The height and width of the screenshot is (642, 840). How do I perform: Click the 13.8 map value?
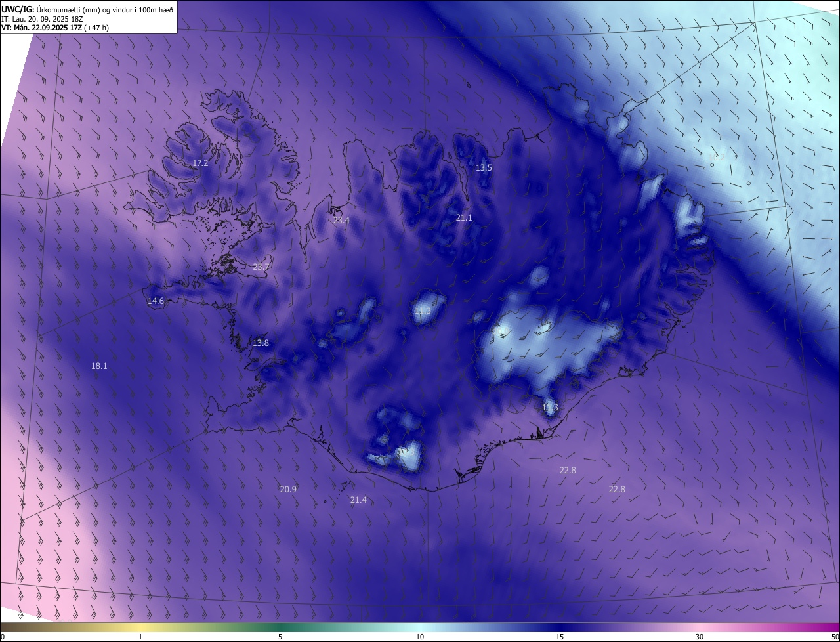point(261,343)
